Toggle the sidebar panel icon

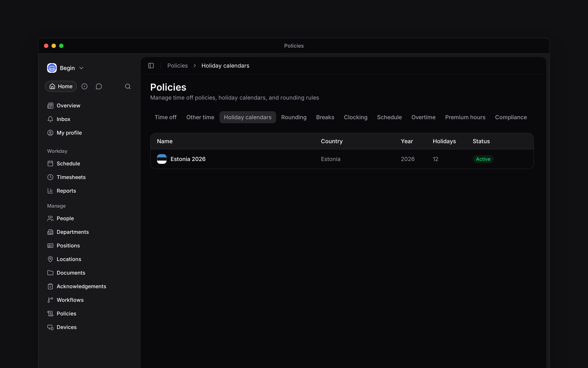[x=151, y=66]
